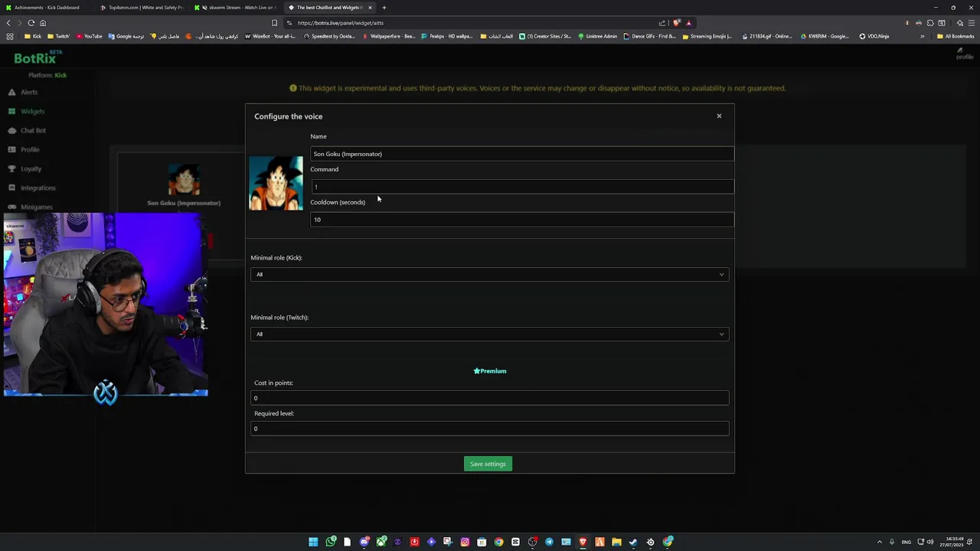Open the volume control in system tray

[930, 542]
